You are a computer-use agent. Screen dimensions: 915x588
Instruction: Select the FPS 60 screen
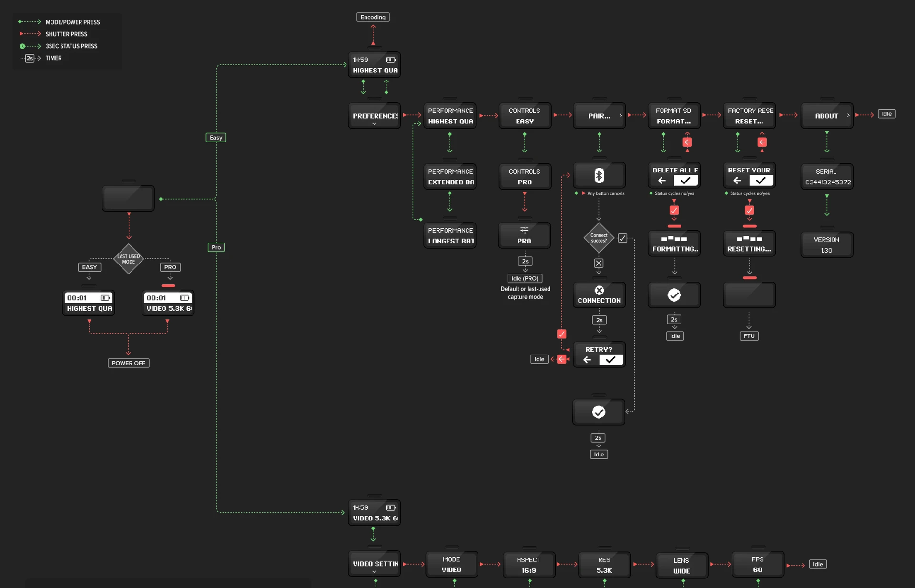click(x=758, y=565)
